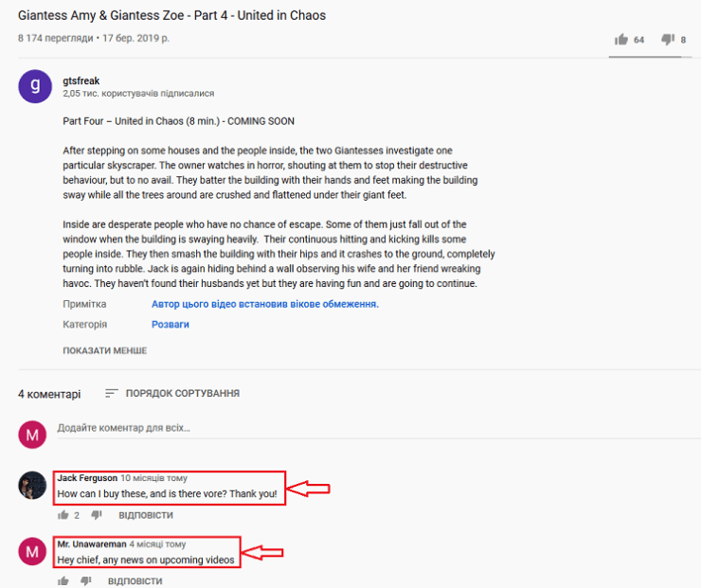The width and height of the screenshot is (701, 588).
Task: Open the Розваги category link
Action: click(171, 325)
